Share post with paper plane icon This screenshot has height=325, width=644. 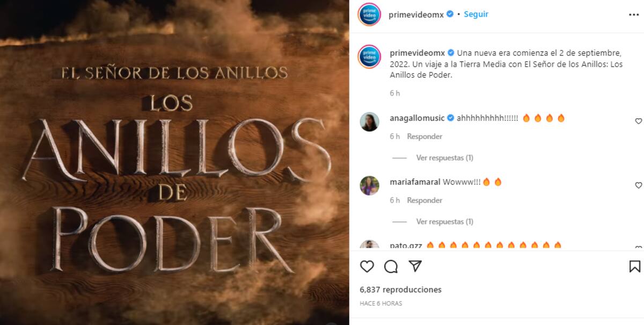pyautogui.click(x=415, y=266)
